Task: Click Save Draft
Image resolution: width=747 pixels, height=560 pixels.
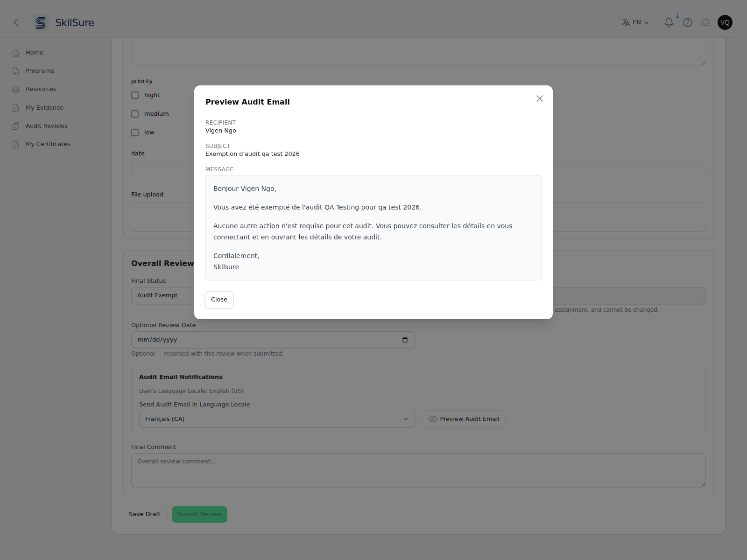Action: click(x=145, y=514)
